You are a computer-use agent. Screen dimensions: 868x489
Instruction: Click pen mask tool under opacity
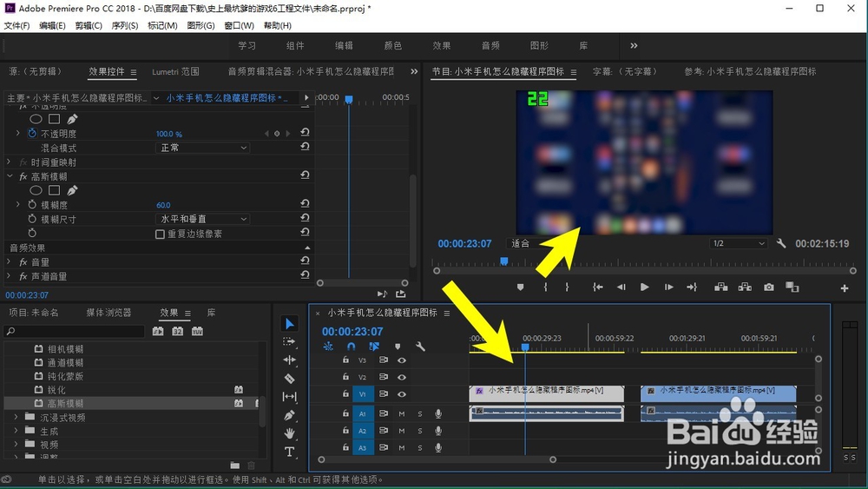pos(72,119)
